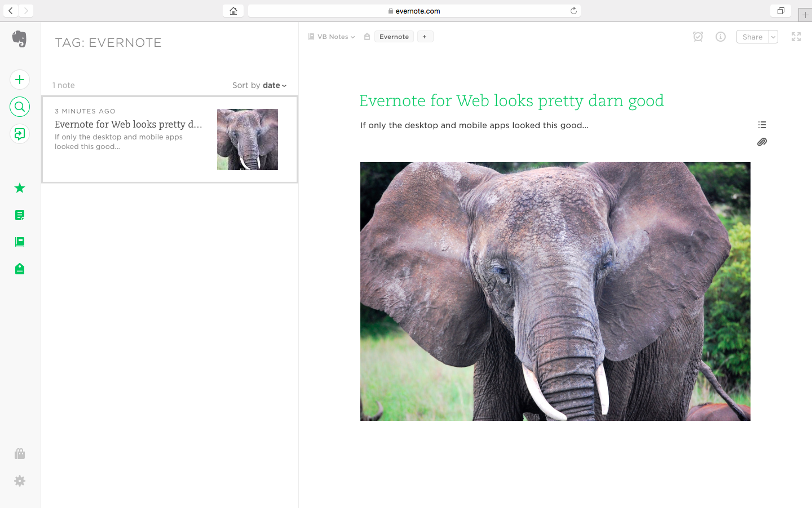The width and height of the screenshot is (812, 508).
Task: Set a reminder with alarm clock icon
Action: [x=698, y=37]
